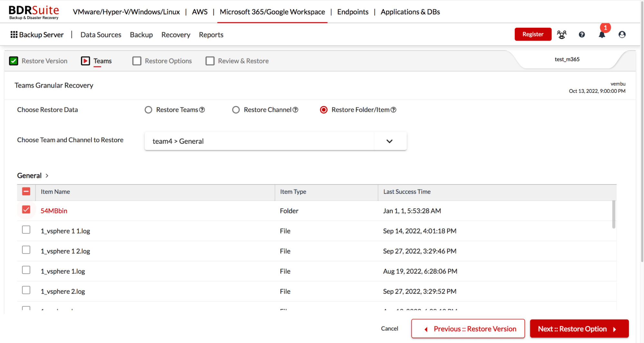This screenshot has height=343, width=644.
Task: Click the General breadcrumb text
Action: pos(29,176)
